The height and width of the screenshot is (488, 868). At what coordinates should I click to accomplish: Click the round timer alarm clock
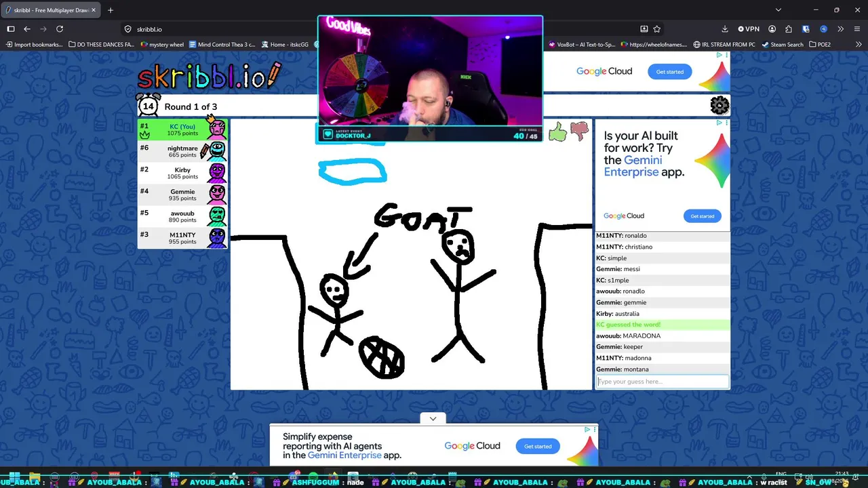pos(149,106)
